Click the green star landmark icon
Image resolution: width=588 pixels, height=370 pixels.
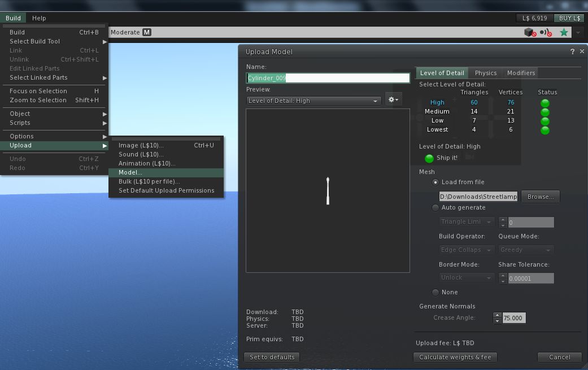click(x=564, y=33)
